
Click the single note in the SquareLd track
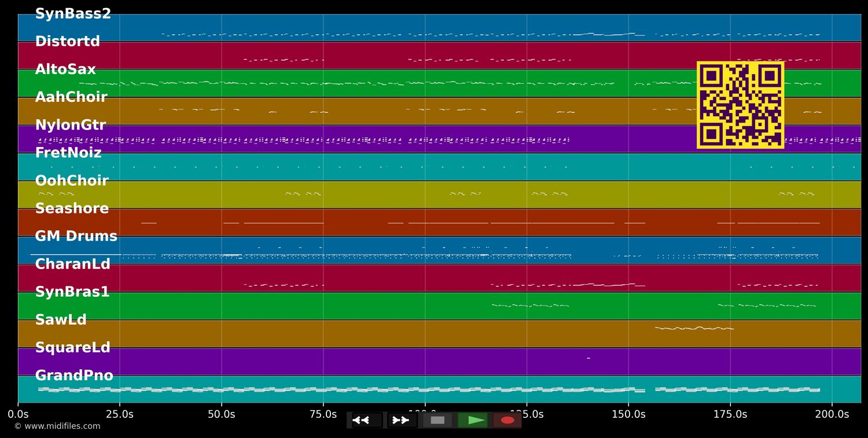pyautogui.click(x=589, y=358)
